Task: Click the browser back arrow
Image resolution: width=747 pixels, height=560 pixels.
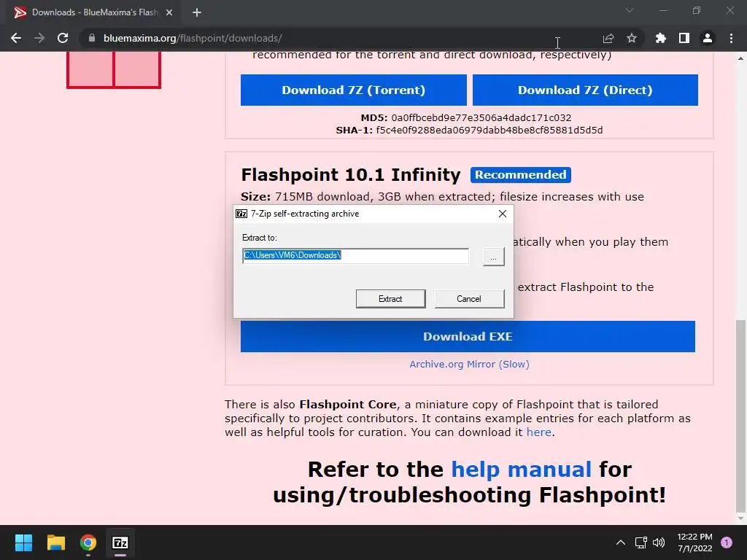Action: (16, 38)
